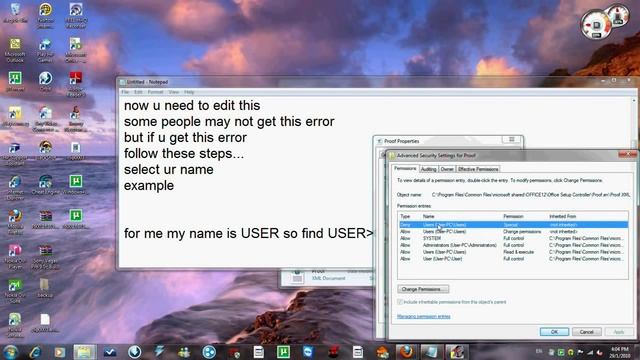
Task: Click the Notepad vertical scrollbar
Action: pyautogui.click(x=634, y=122)
